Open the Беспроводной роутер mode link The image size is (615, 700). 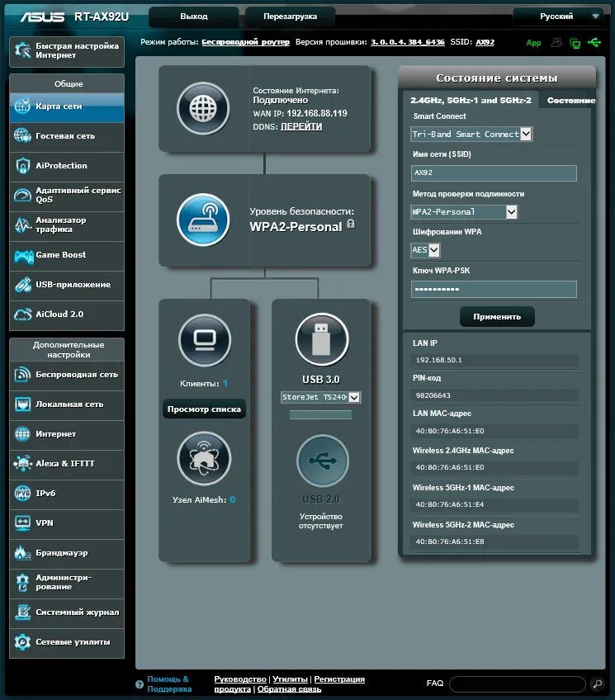[245, 42]
